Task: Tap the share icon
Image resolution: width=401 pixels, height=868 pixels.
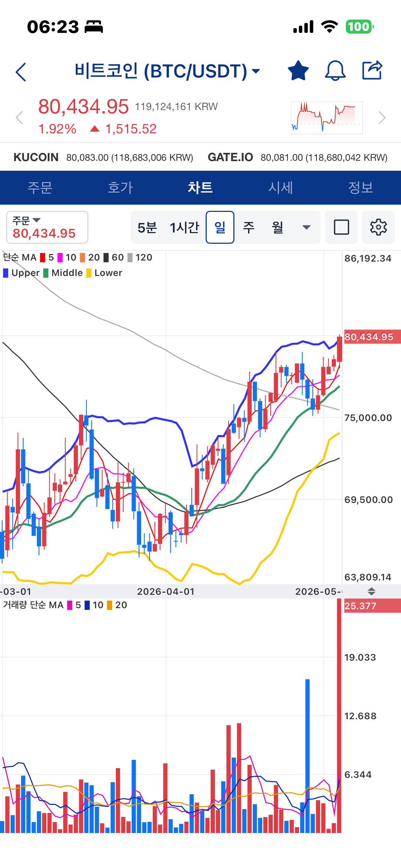Action: click(x=373, y=70)
